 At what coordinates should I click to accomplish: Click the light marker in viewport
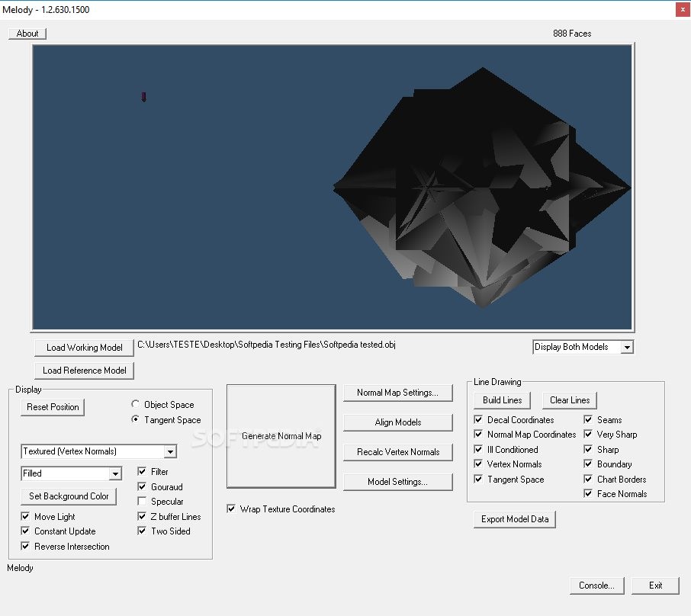(x=143, y=97)
